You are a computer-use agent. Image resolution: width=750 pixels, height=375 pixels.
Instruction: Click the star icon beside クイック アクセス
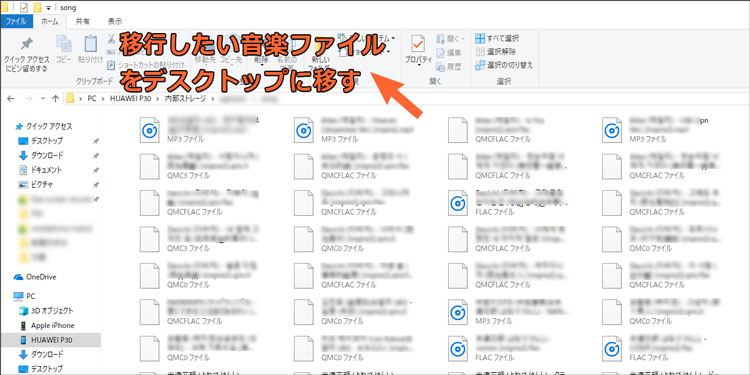(x=19, y=126)
